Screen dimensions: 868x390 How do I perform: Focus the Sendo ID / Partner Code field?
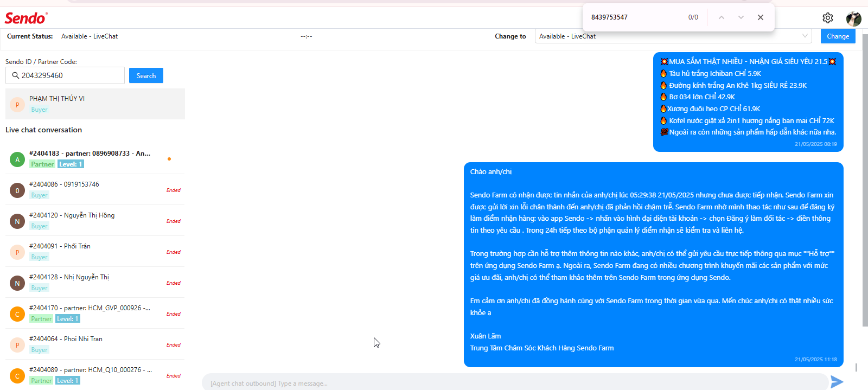pos(65,75)
